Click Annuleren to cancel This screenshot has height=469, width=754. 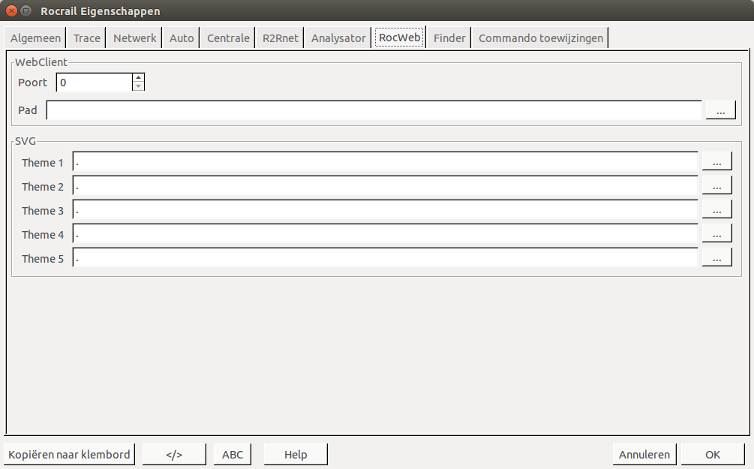pos(645,454)
